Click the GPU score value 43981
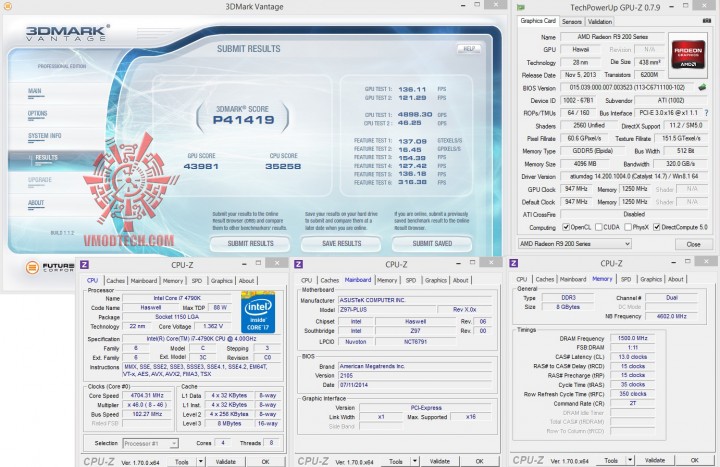720x467 pixels. (201, 166)
